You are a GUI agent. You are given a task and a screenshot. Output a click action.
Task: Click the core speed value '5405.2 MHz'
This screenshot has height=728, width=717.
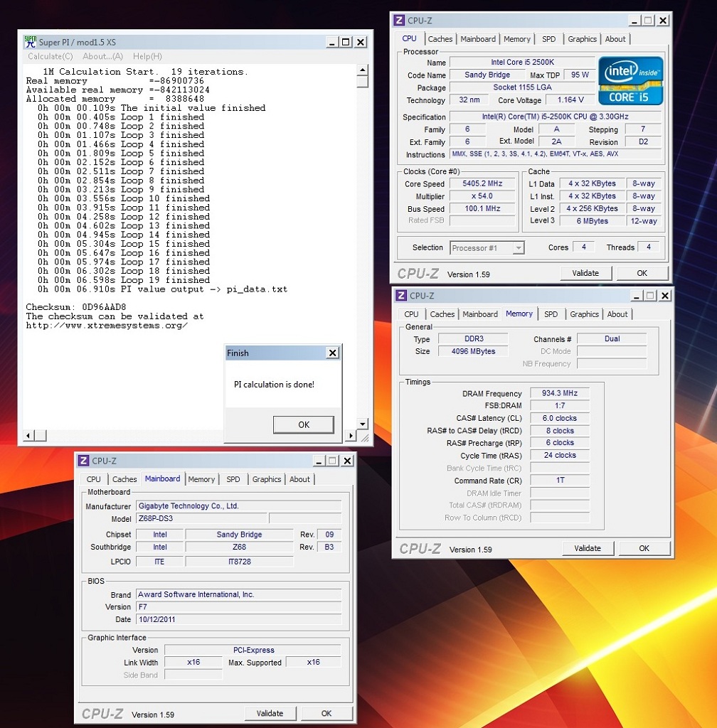482,183
